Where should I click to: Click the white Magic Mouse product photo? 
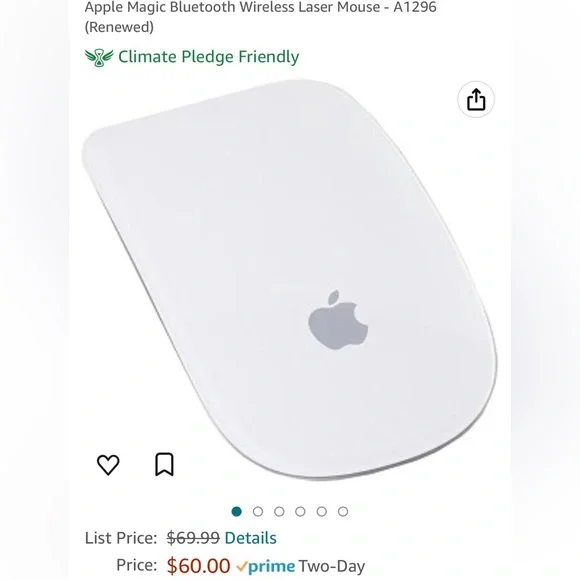click(289, 279)
